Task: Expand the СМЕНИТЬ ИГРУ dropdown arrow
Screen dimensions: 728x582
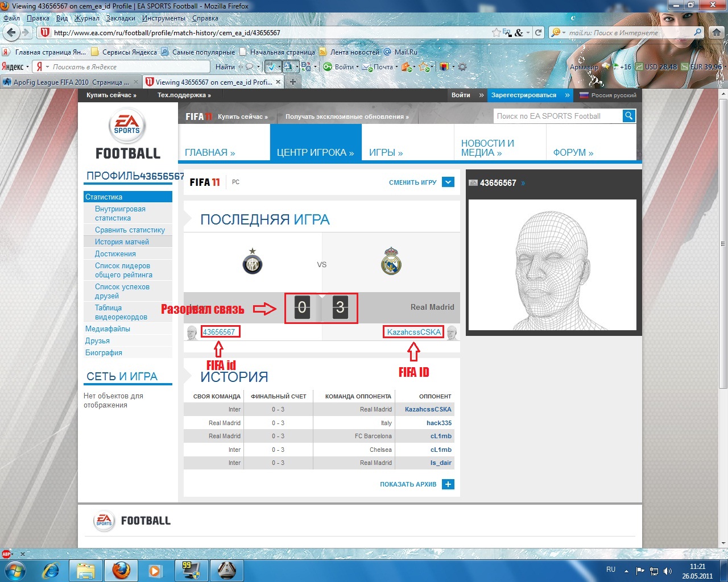Action: point(448,182)
